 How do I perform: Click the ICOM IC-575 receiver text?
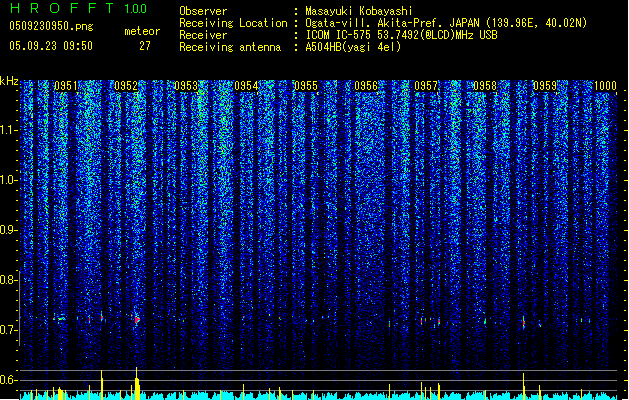(x=401, y=35)
